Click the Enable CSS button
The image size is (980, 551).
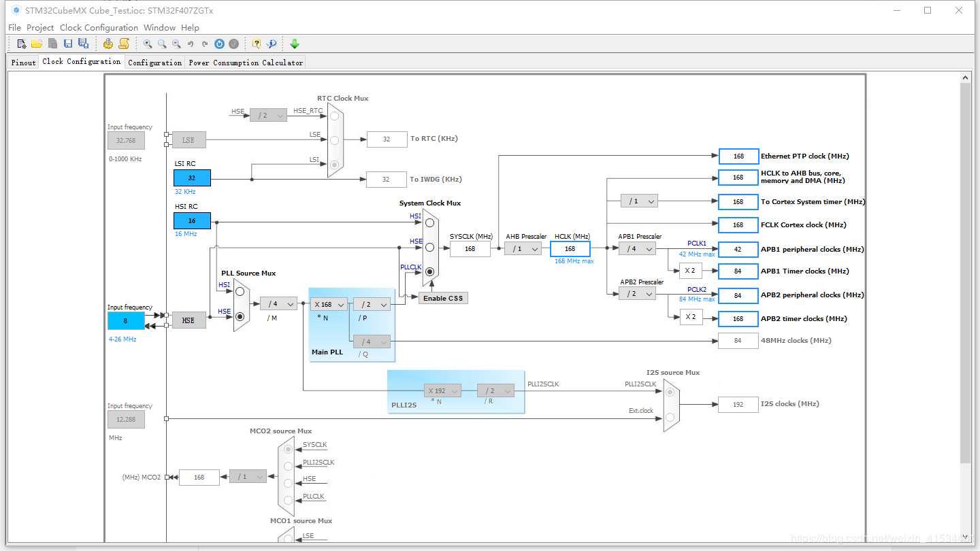(443, 298)
